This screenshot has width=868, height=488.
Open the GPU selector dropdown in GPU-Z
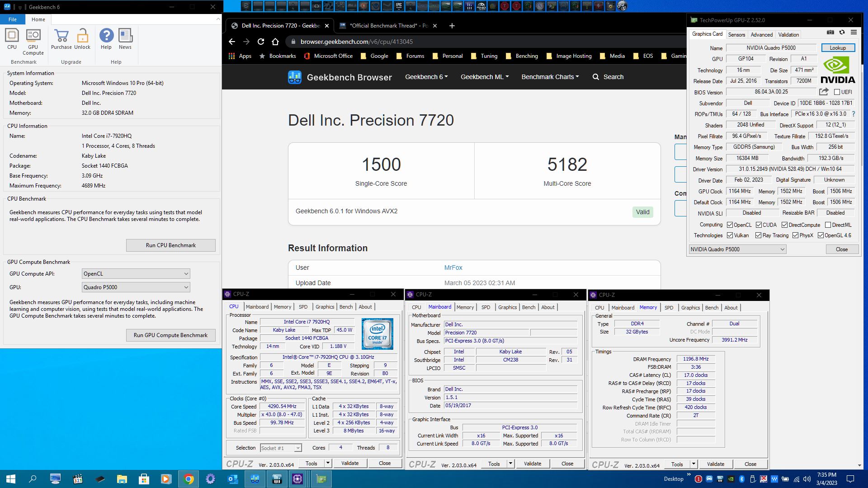point(737,249)
